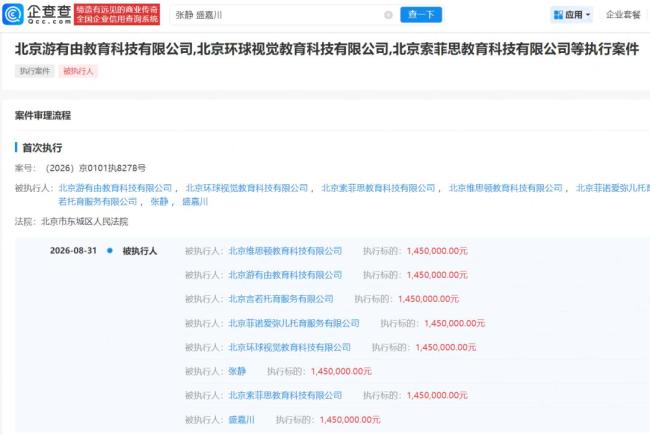This screenshot has height=435, width=650.
Task: Clear the search box with the X icon
Action: click(x=388, y=15)
